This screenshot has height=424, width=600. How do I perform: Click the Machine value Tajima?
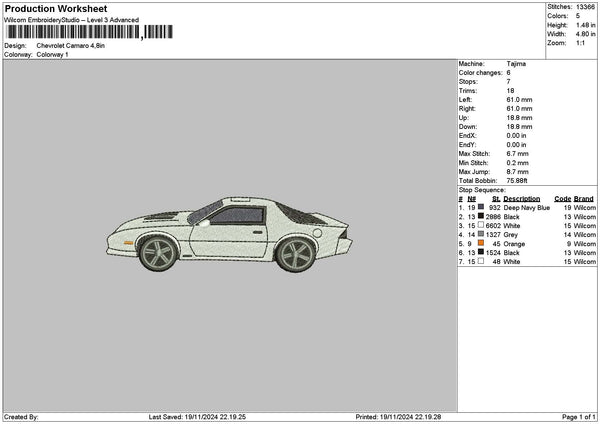tap(517, 65)
